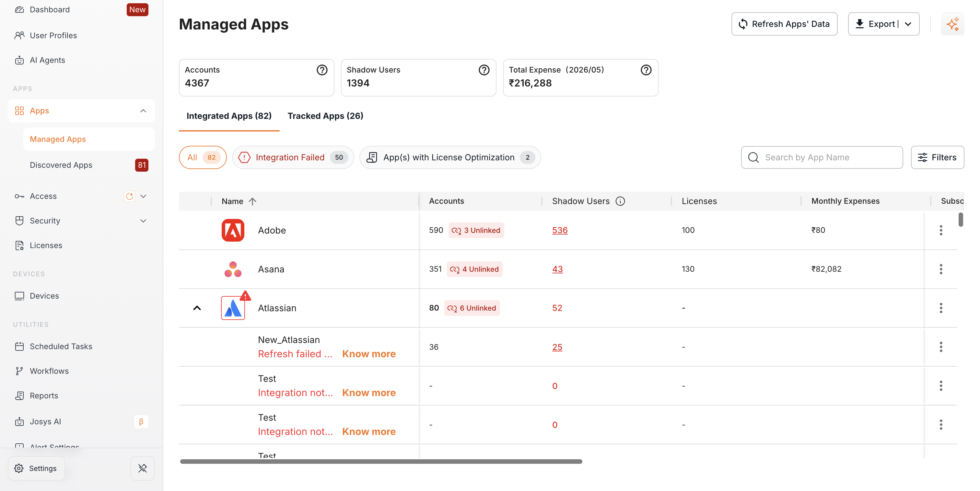Click the horizontal table scrollbar
The height and width of the screenshot is (491, 980).
click(381, 462)
